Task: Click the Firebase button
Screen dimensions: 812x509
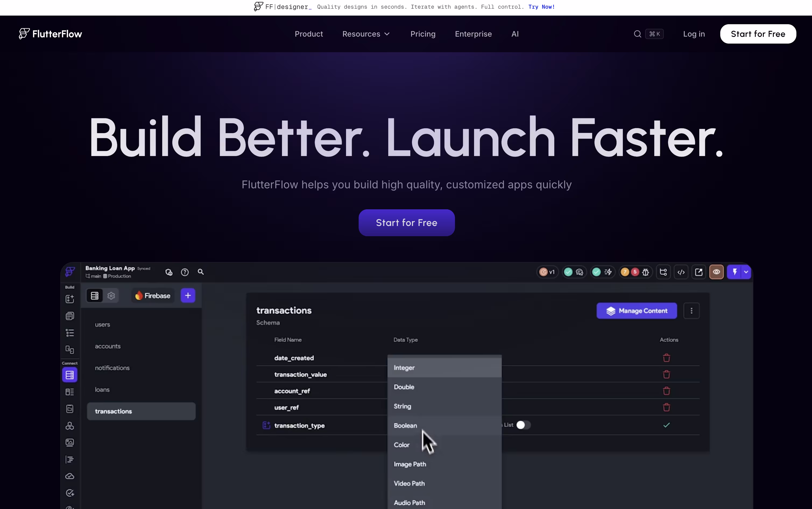Action: pyautogui.click(x=153, y=296)
